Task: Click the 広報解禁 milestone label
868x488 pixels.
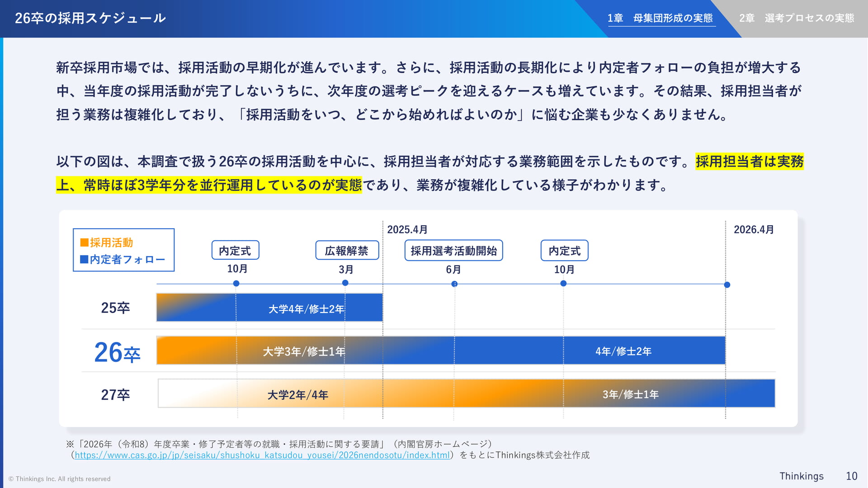Action: click(x=347, y=250)
